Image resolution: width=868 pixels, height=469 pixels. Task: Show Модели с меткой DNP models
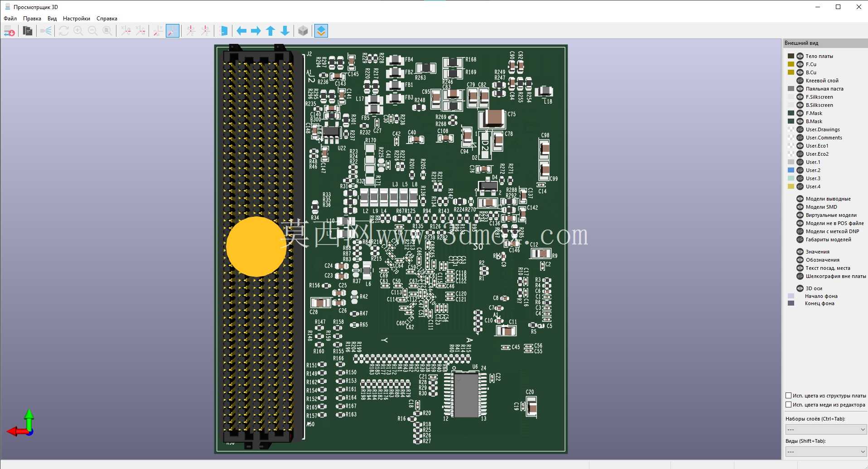(800, 231)
